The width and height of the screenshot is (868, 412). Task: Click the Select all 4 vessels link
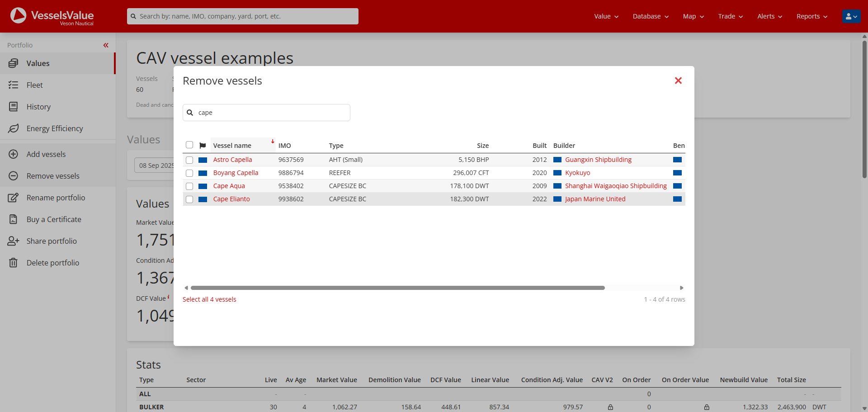click(209, 299)
